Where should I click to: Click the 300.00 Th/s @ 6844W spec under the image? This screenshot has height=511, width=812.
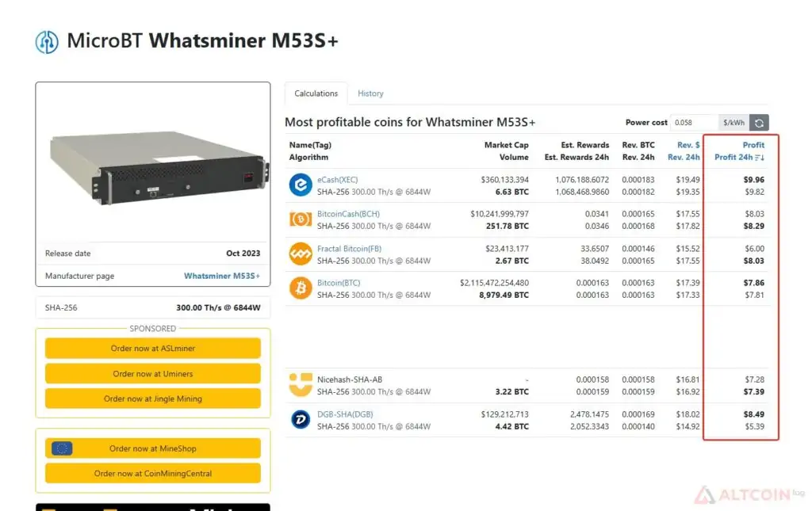coord(218,307)
